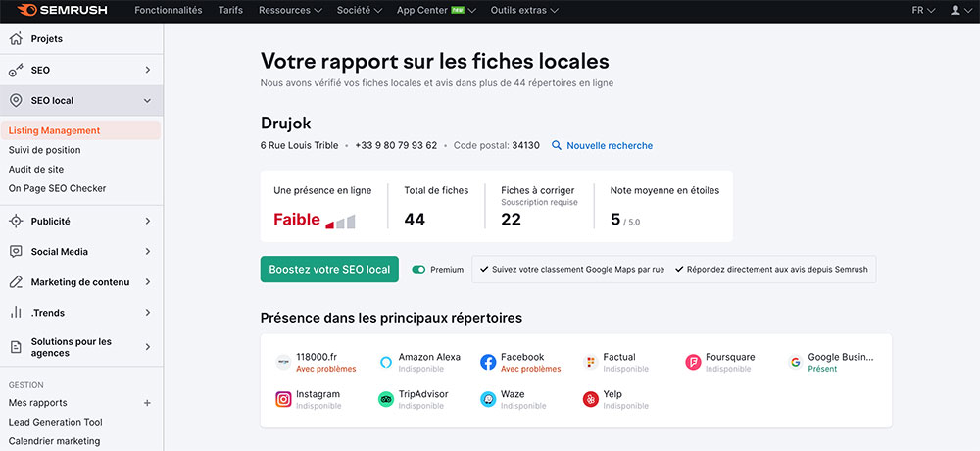Screen dimensions: 980x451
Task: Click the 6 Rue Louis Trible address
Action: click(x=299, y=145)
